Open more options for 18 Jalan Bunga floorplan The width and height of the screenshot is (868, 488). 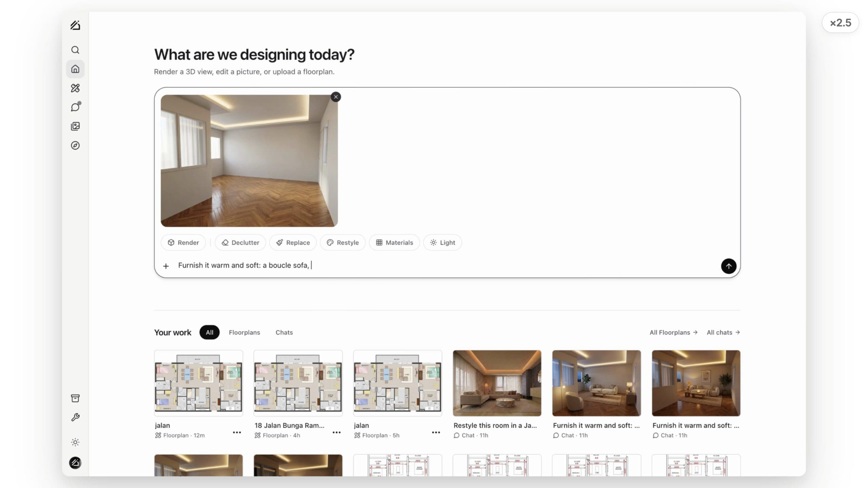tap(336, 432)
